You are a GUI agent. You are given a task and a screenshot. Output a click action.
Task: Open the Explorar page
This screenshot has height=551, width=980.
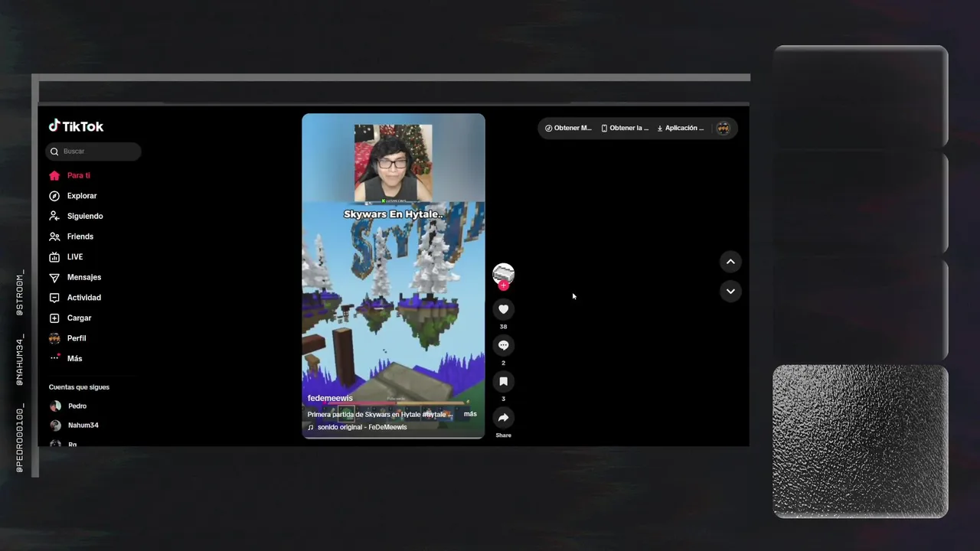[81, 196]
